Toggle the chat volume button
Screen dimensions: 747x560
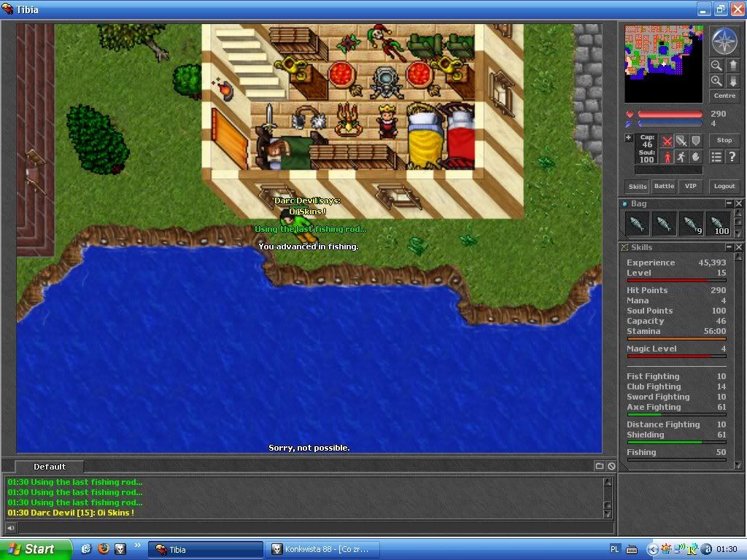(10, 528)
